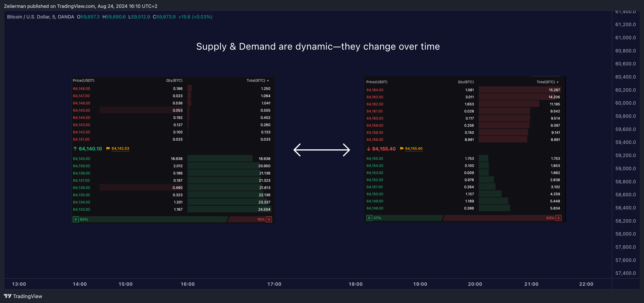Click the 20:00 time axis label
644x303 pixels.
click(x=475, y=284)
